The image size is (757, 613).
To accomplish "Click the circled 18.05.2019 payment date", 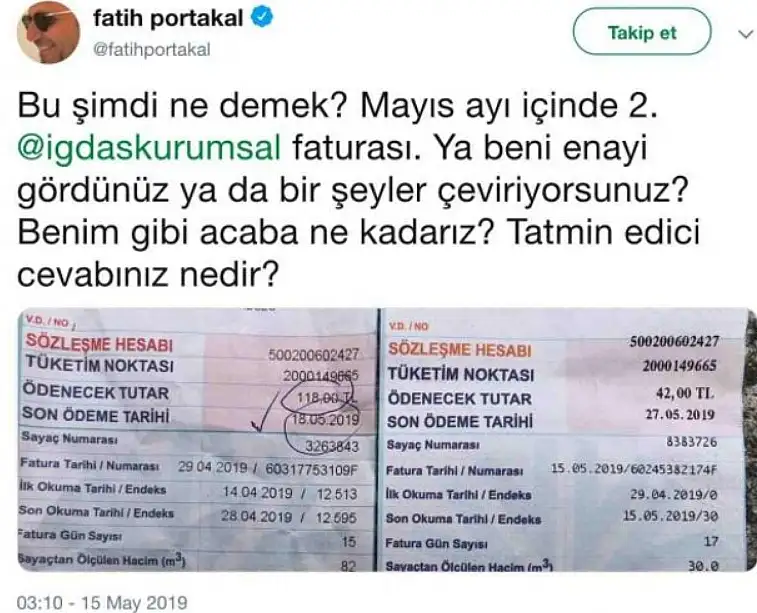I will [x=325, y=418].
